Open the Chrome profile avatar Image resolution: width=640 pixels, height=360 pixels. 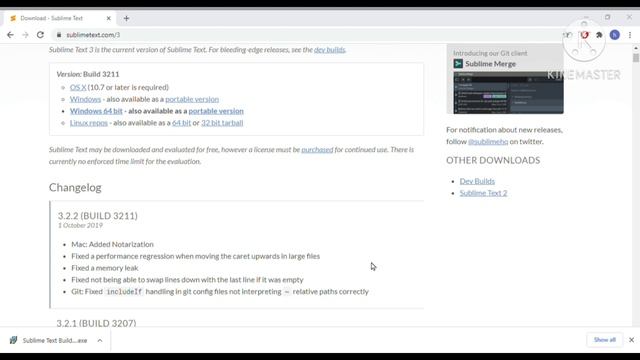click(615, 35)
